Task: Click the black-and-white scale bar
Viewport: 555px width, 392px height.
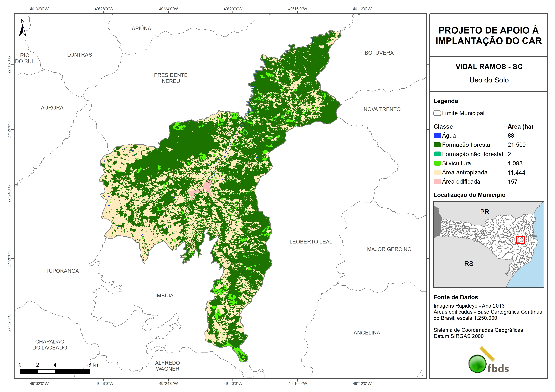Action: [x=55, y=371]
